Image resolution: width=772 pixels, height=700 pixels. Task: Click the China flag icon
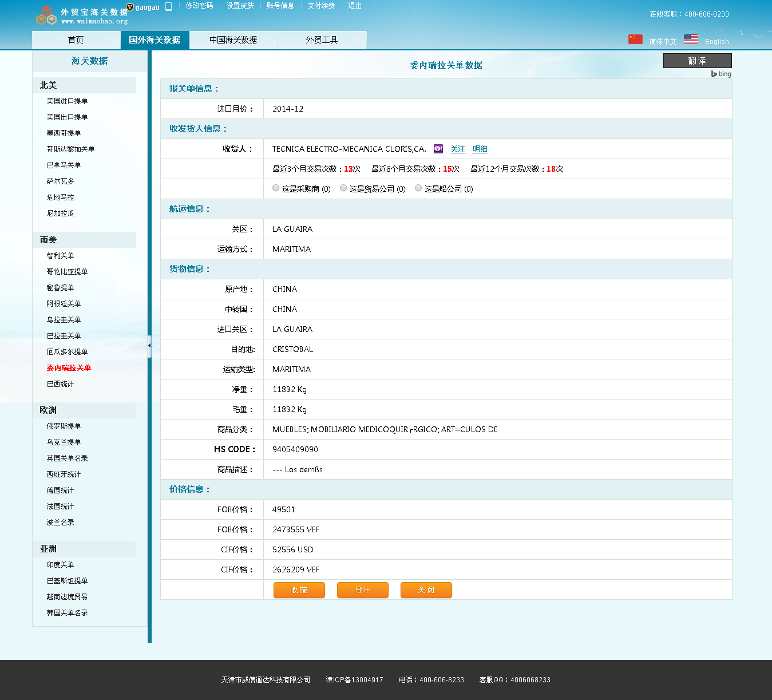[635, 39]
